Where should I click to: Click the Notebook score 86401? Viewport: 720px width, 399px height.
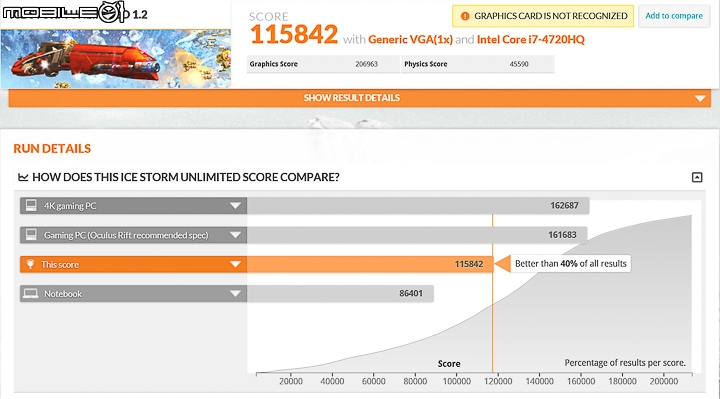coord(411,293)
